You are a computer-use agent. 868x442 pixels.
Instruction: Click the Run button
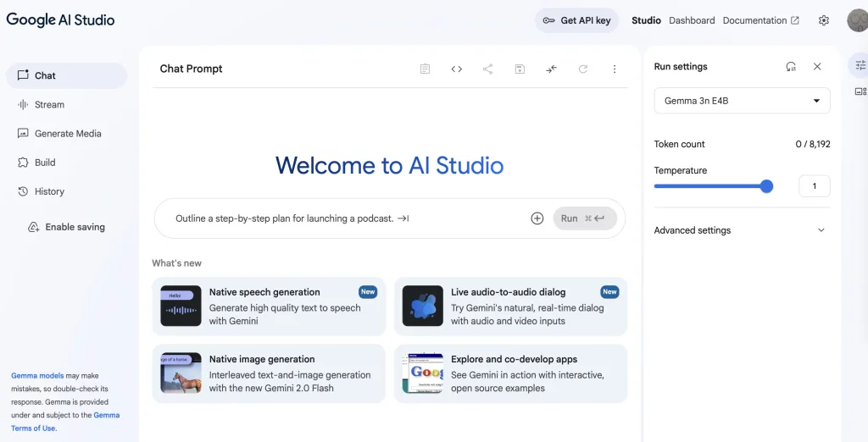[585, 218]
